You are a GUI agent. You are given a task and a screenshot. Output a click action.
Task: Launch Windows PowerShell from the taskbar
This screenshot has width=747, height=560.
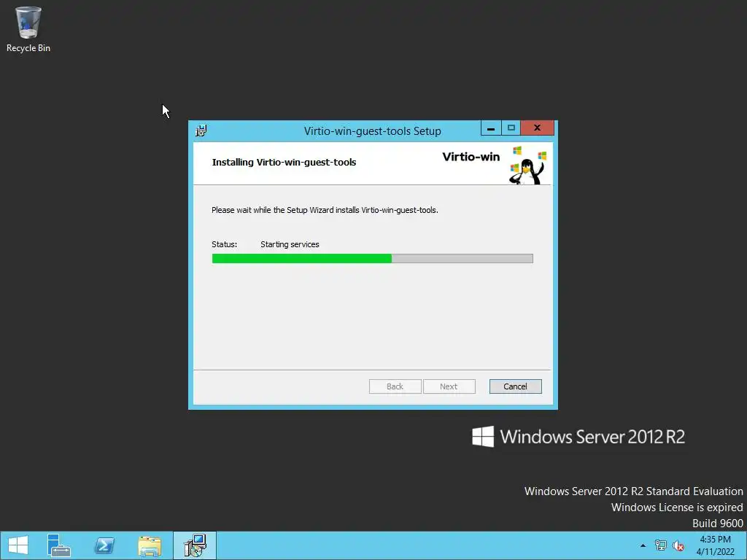click(104, 545)
